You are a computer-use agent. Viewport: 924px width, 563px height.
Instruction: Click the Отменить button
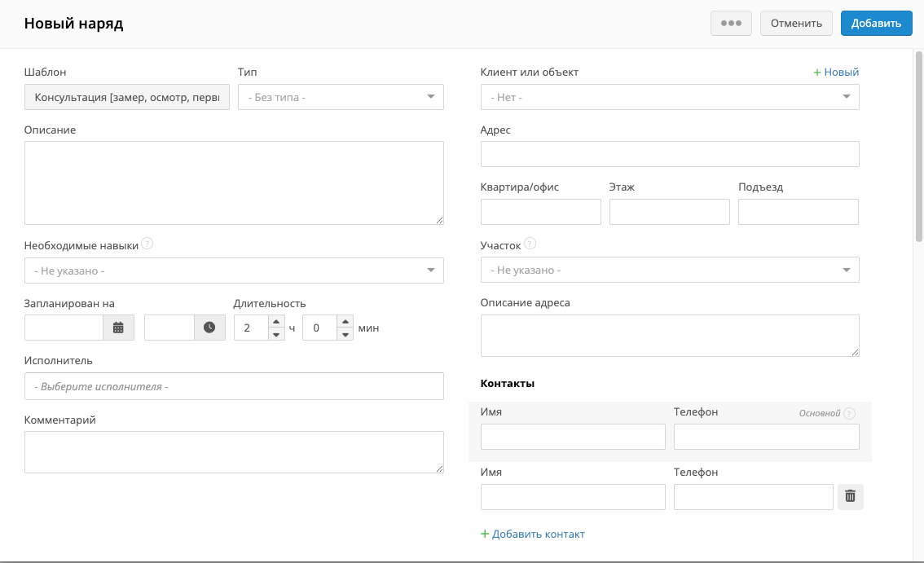(x=796, y=23)
